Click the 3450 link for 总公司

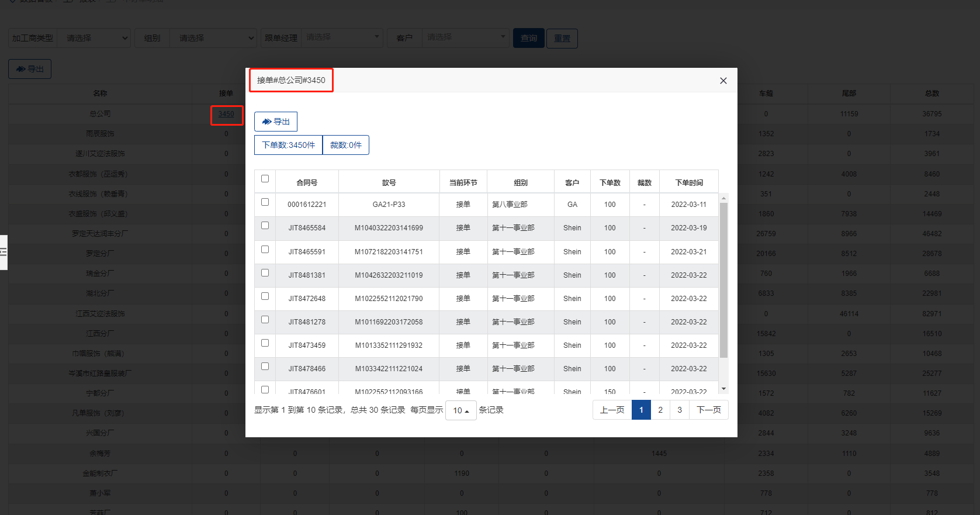click(x=226, y=114)
